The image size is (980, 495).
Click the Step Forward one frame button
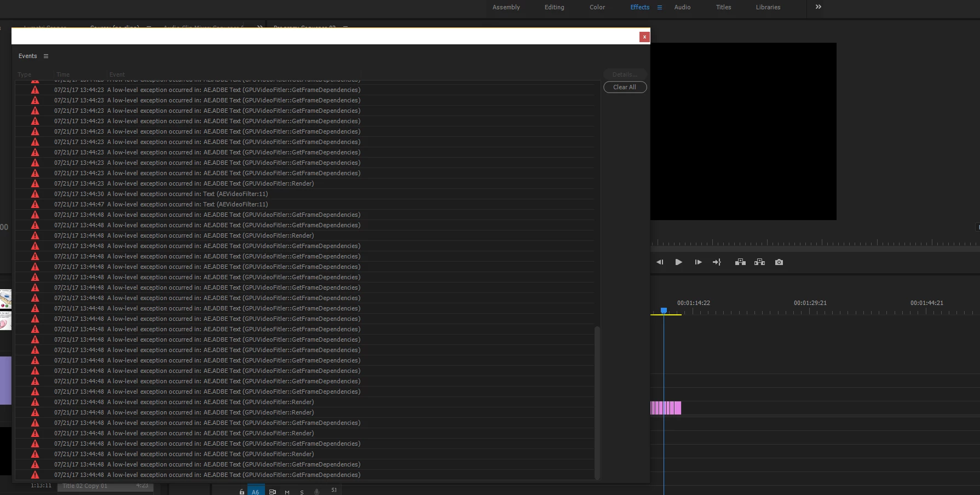[x=698, y=262]
